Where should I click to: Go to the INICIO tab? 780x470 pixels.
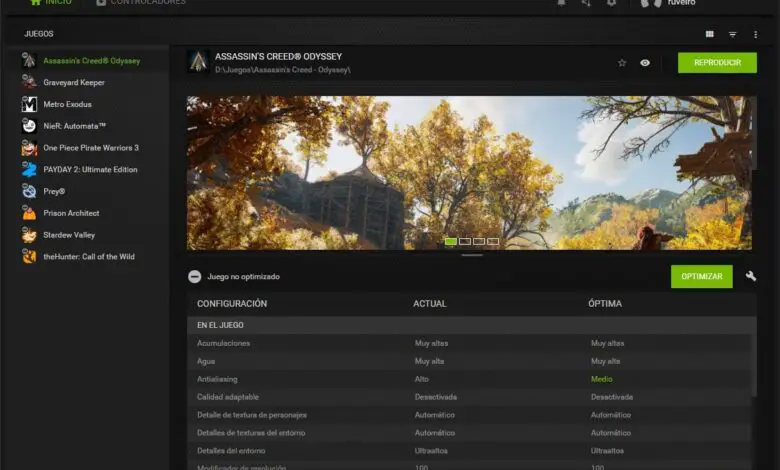51,2
